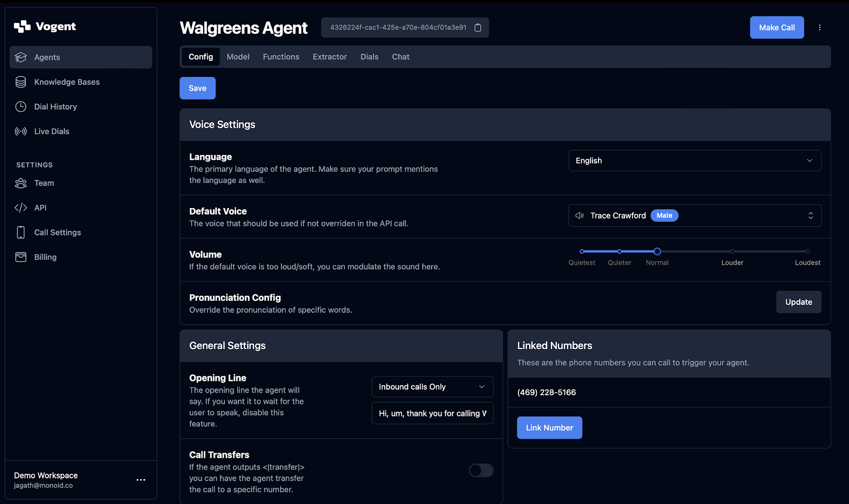This screenshot has height=504, width=849.
Task: Open Knowledge Bases in the sidebar
Action: pyautogui.click(x=81, y=82)
